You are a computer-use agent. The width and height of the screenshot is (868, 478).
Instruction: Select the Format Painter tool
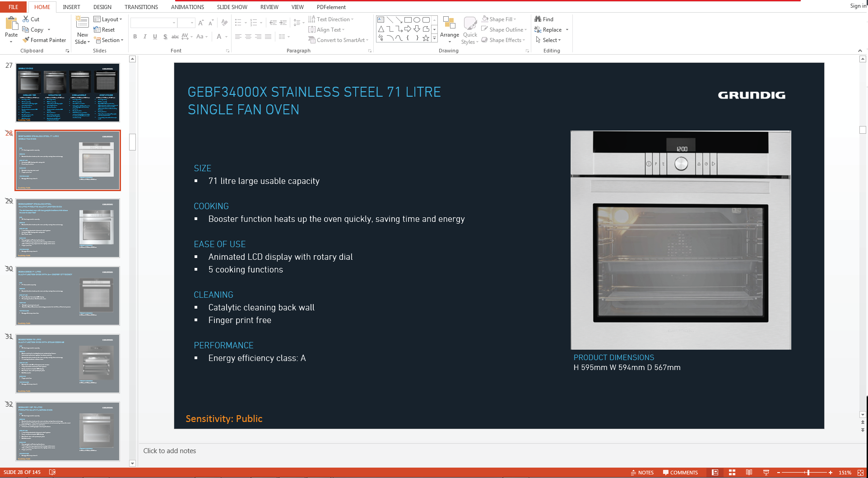tap(44, 40)
